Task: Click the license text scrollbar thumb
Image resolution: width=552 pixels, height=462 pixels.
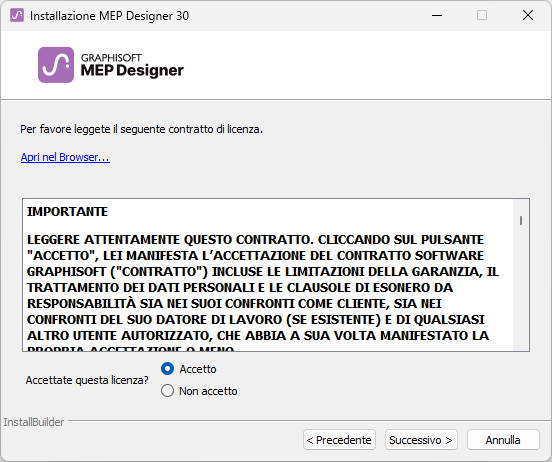Action: (x=521, y=220)
